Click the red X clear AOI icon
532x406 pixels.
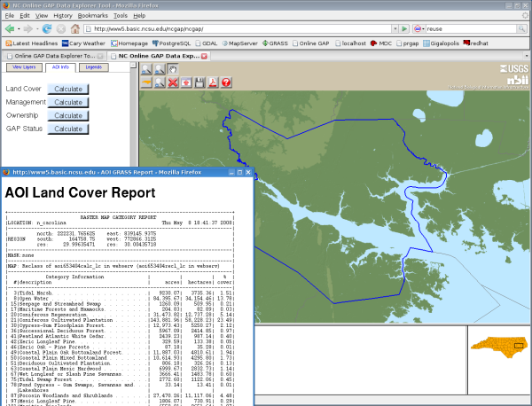coord(173,82)
